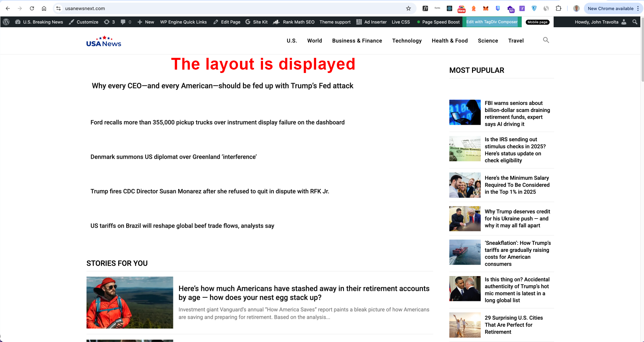
Task: Open the updates icon showing 3
Action: (x=109, y=22)
